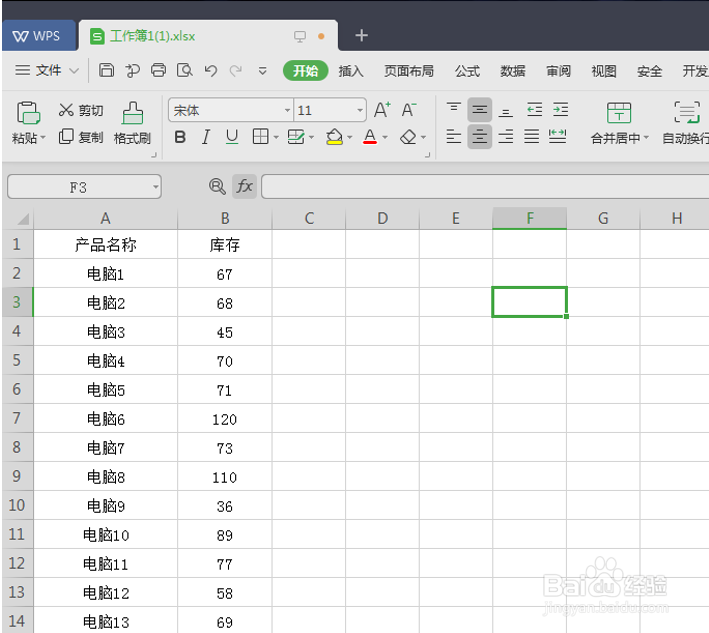Click the distributed alignment icon

pyautogui.click(x=558, y=136)
